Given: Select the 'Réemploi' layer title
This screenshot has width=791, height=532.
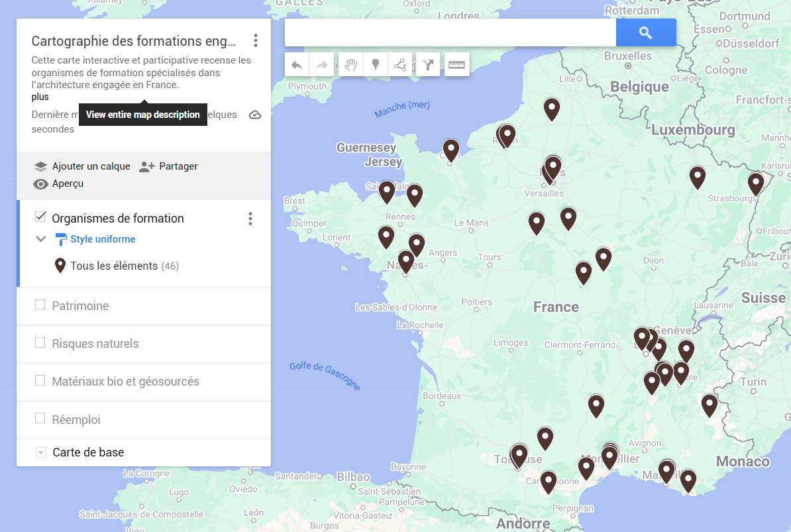Looking at the screenshot, I should 76,420.
